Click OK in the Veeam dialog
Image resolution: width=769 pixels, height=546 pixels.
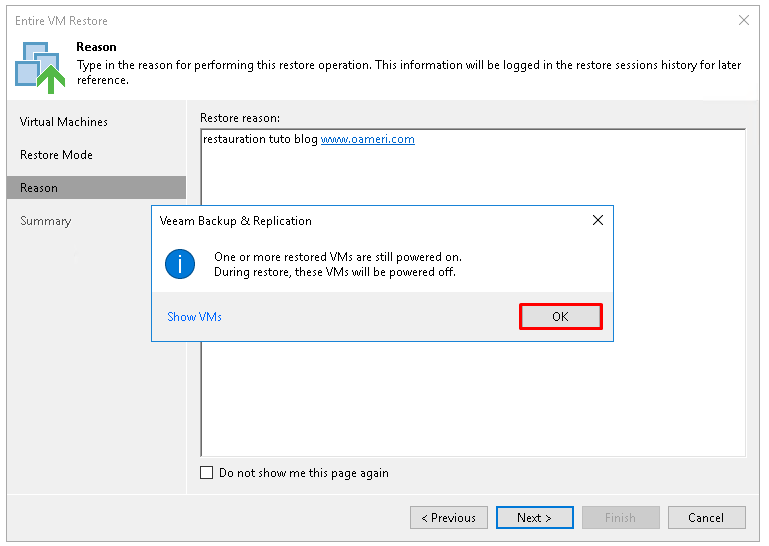coord(561,316)
